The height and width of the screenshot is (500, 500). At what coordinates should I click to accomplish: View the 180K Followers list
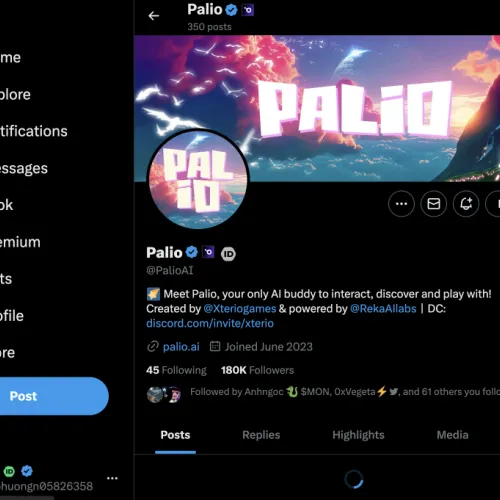[x=257, y=370]
